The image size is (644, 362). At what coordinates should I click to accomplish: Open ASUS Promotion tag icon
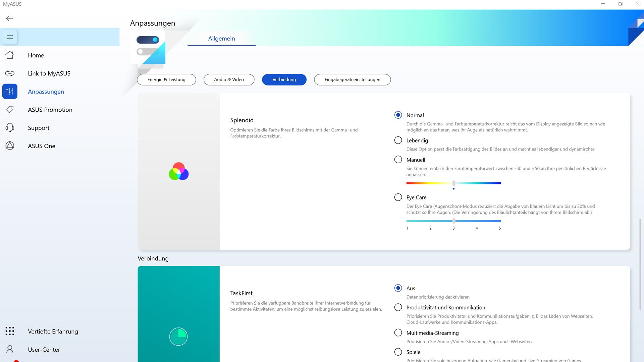point(10,110)
